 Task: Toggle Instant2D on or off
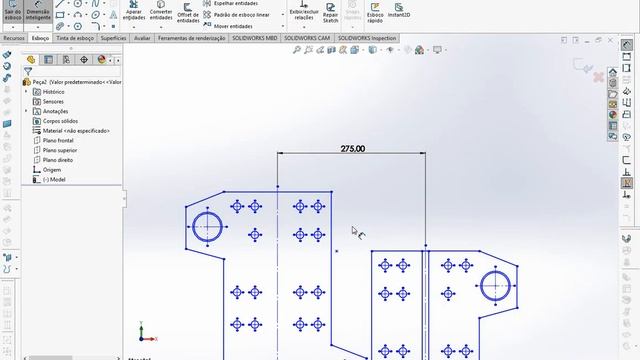click(x=399, y=10)
